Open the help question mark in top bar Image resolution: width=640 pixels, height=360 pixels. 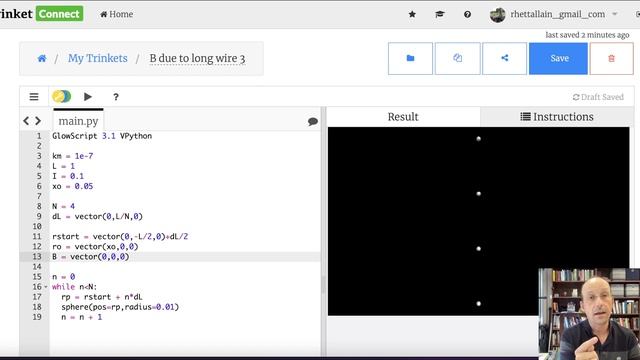point(467,14)
